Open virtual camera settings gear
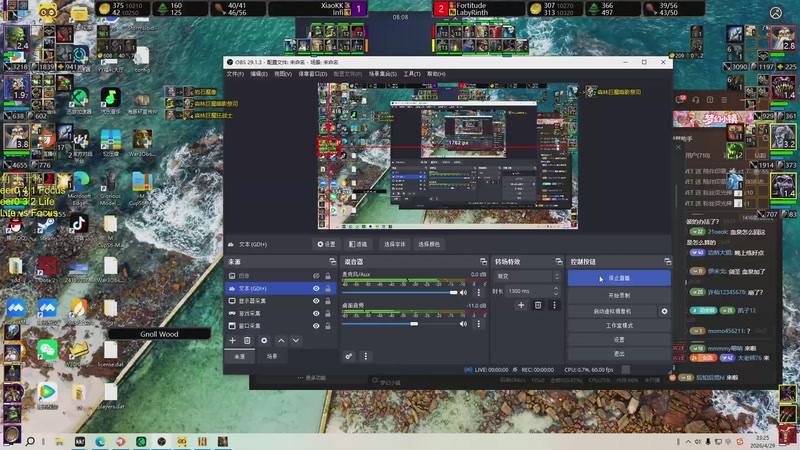Viewport: 800px width, 450px height. pyautogui.click(x=664, y=311)
